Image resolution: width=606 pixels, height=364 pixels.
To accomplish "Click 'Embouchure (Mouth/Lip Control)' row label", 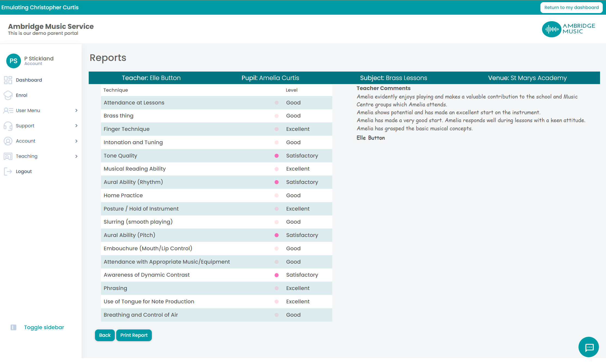I will click(x=148, y=248).
